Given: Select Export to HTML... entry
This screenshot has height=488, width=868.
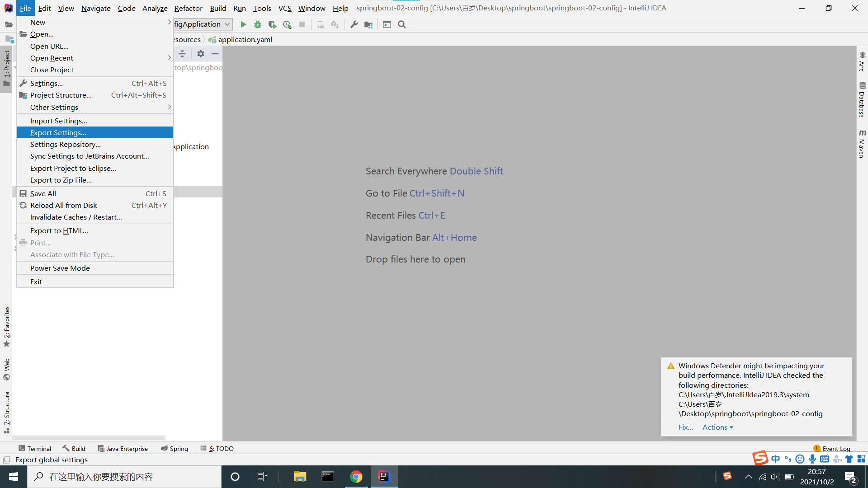Looking at the screenshot, I should (x=95, y=230).
